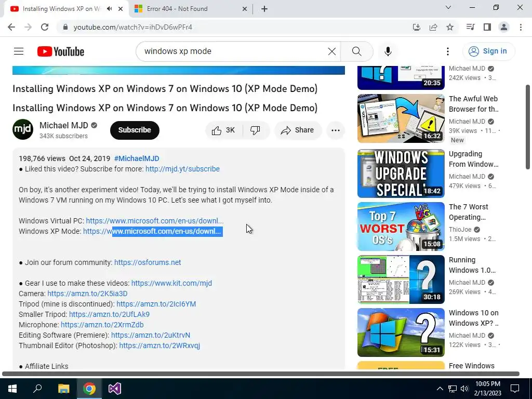Open taskbar search magnifier
The height and width of the screenshot is (399, 532).
[x=37, y=389]
